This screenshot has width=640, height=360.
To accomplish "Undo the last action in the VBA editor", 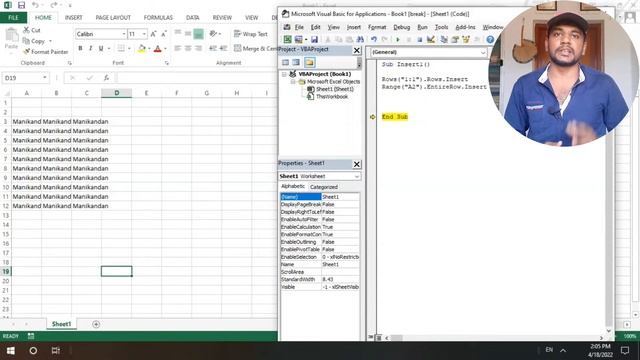I will [374, 39].
